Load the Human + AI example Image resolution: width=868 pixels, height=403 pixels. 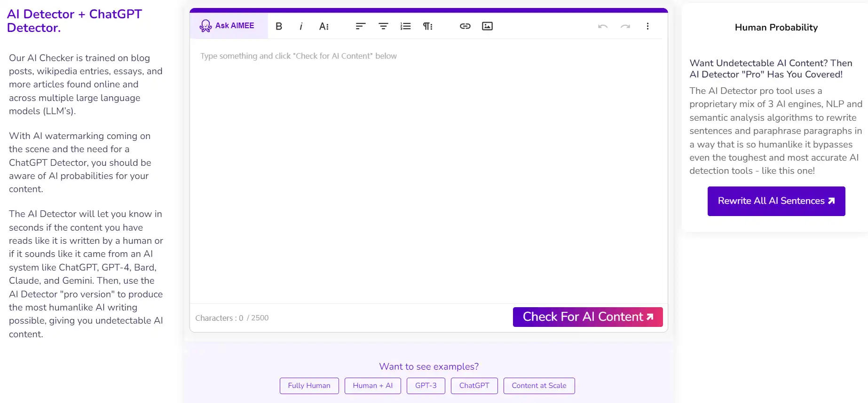372,386
